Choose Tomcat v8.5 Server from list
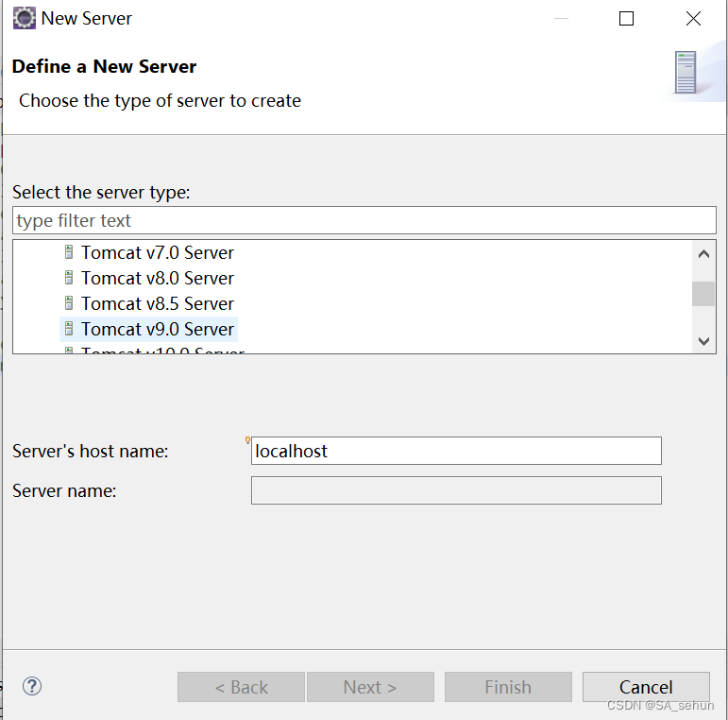The height and width of the screenshot is (720, 728). (157, 303)
